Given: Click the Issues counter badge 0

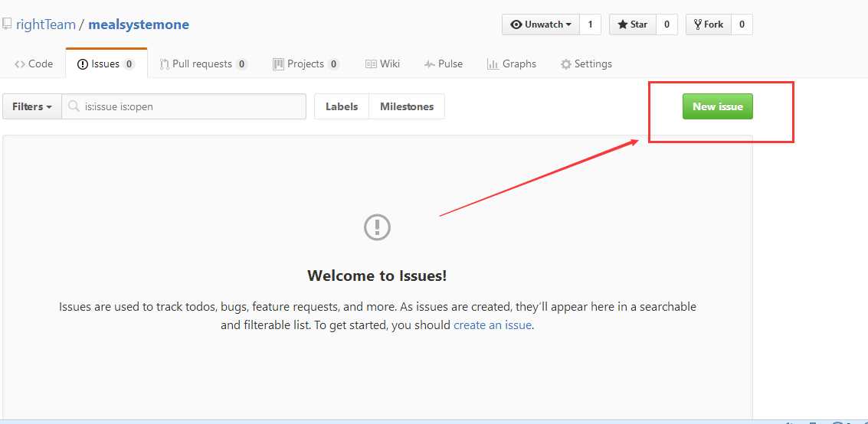Looking at the screenshot, I should click(129, 64).
